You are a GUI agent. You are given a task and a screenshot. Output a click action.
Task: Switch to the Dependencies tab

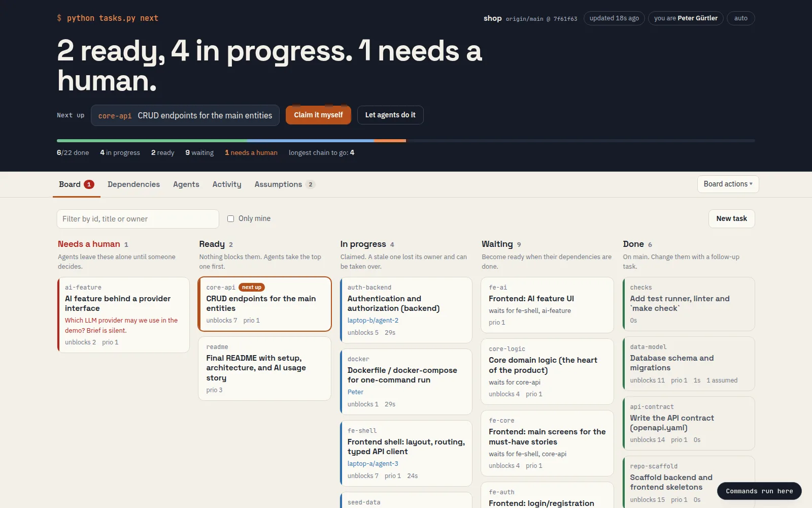(x=133, y=184)
